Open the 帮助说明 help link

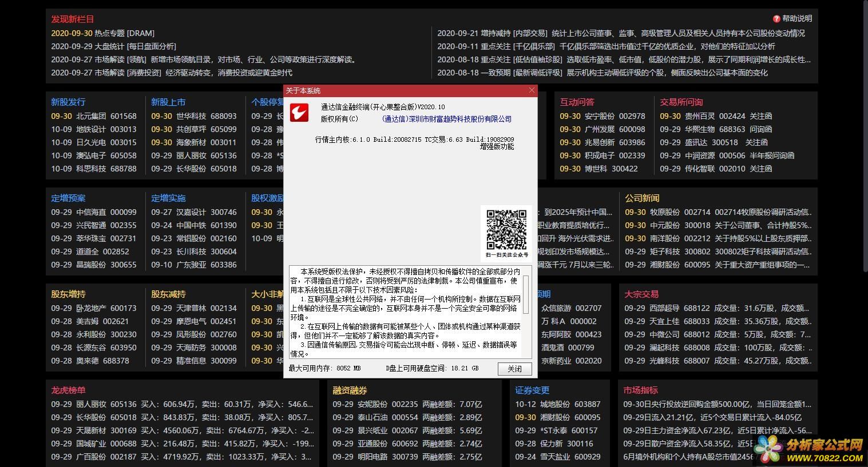click(x=797, y=18)
